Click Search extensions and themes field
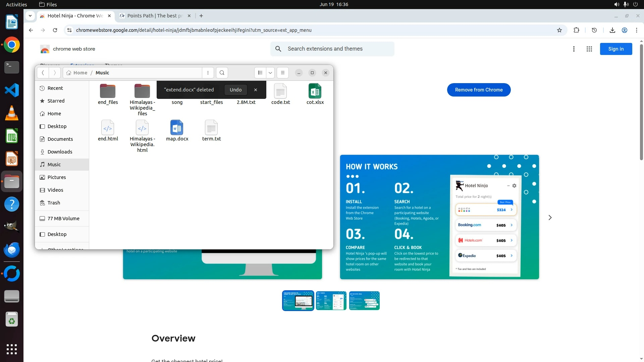Screen dimensions: 644x362 [x=339, y=49]
